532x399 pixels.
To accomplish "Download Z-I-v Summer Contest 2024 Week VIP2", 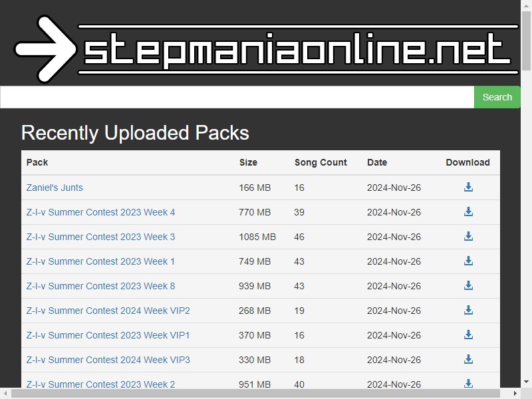I will tap(468, 310).
